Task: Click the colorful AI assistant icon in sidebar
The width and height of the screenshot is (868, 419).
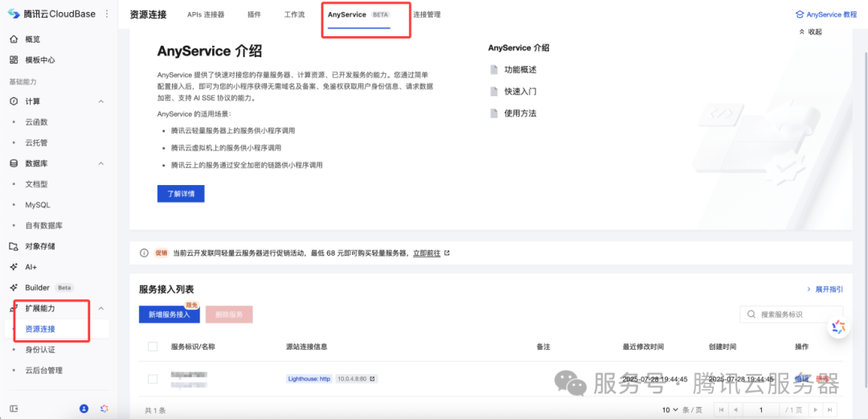Action: point(104,409)
